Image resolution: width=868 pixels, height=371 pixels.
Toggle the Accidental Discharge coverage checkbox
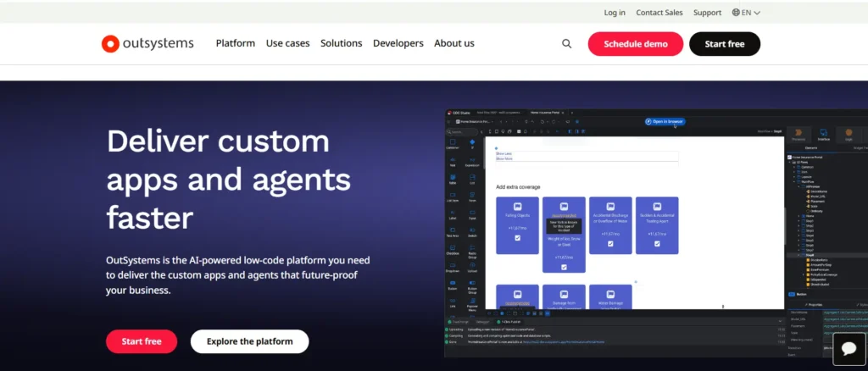[x=610, y=244]
